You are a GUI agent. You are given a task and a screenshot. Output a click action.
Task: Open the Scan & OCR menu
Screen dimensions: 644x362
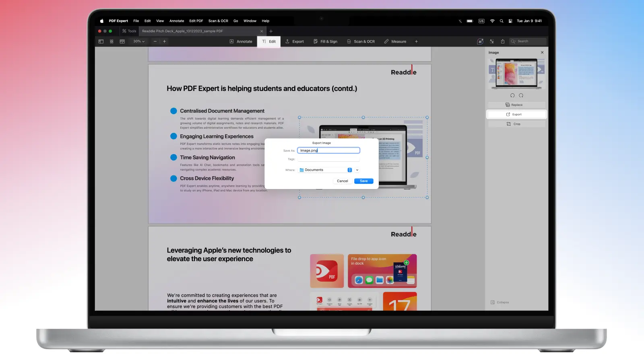218,21
